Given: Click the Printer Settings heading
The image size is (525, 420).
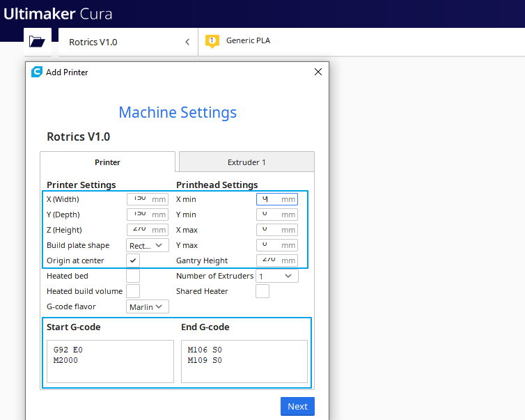Looking at the screenshot, I should point(81,185).
